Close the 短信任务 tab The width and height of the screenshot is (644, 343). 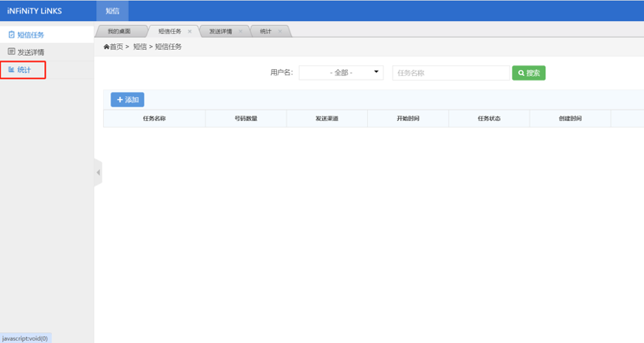(x=190, y=32)
